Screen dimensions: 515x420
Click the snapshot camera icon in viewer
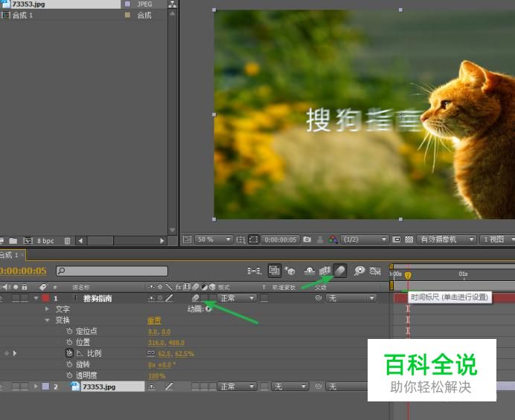click(x=307, y=239)
